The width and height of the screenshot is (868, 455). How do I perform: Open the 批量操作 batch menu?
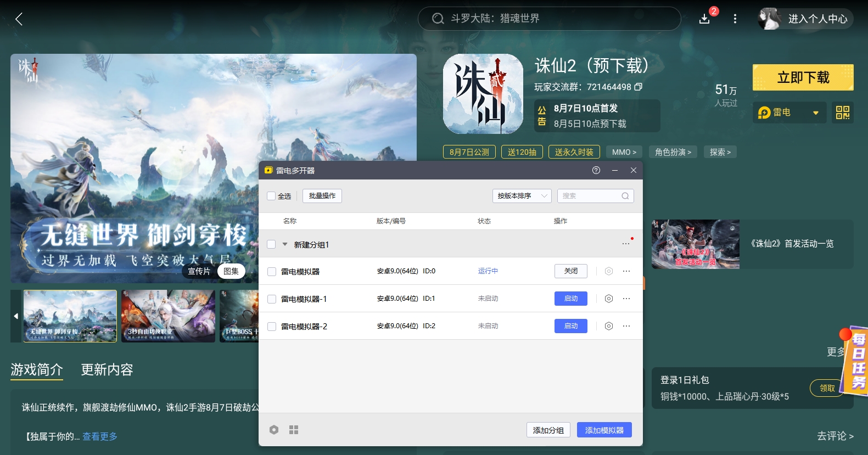322,196
